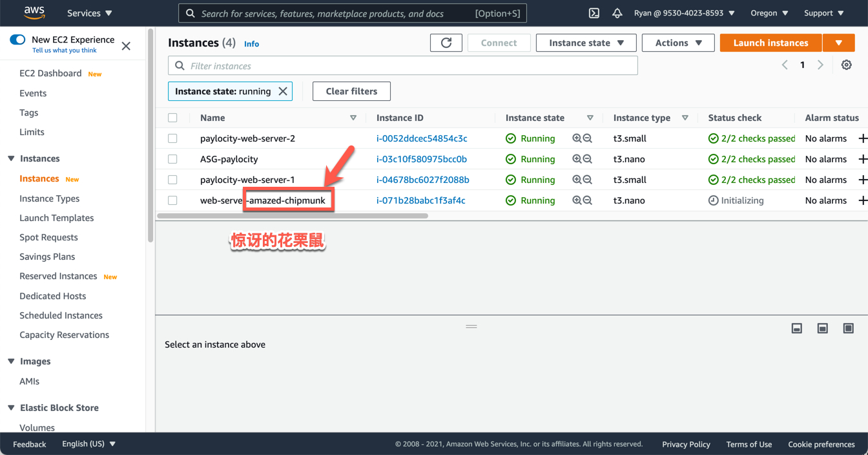Sort by the Name column arrow
Viewport: 868px width, 455px height.
353,118
